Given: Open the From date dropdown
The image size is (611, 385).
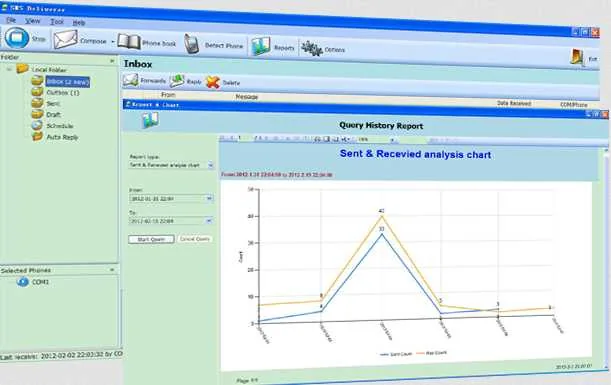Looking at the screenshot, I should tap(209, 199).
